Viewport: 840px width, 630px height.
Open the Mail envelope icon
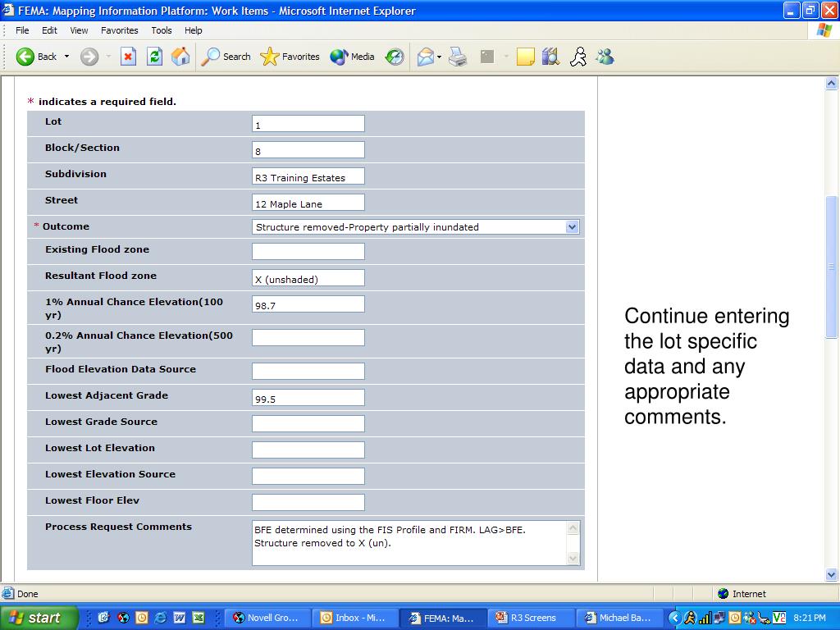click(x=426, y=57)
